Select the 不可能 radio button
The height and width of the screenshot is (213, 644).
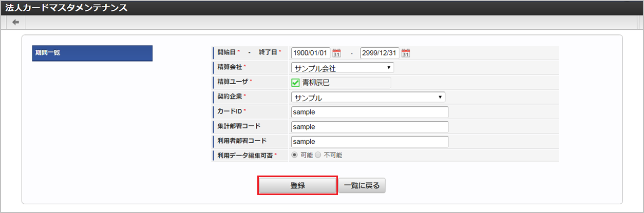click(318, 155)
